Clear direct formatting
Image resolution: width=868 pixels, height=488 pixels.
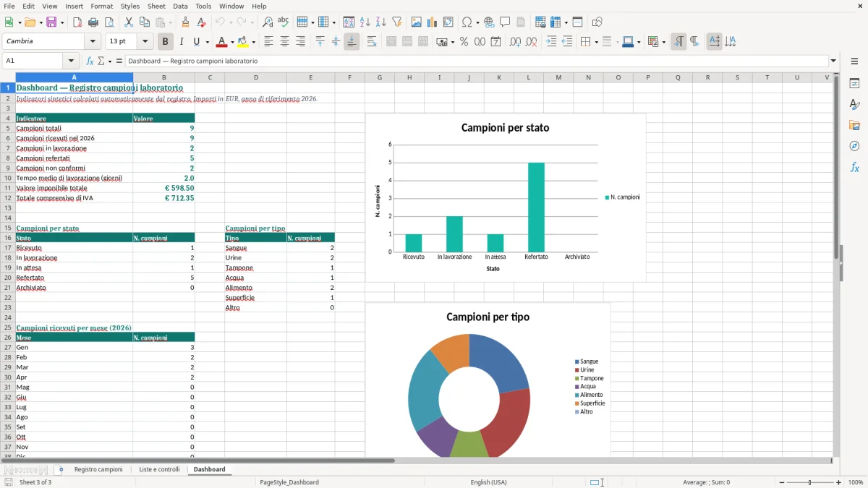[x=202, y=22]
